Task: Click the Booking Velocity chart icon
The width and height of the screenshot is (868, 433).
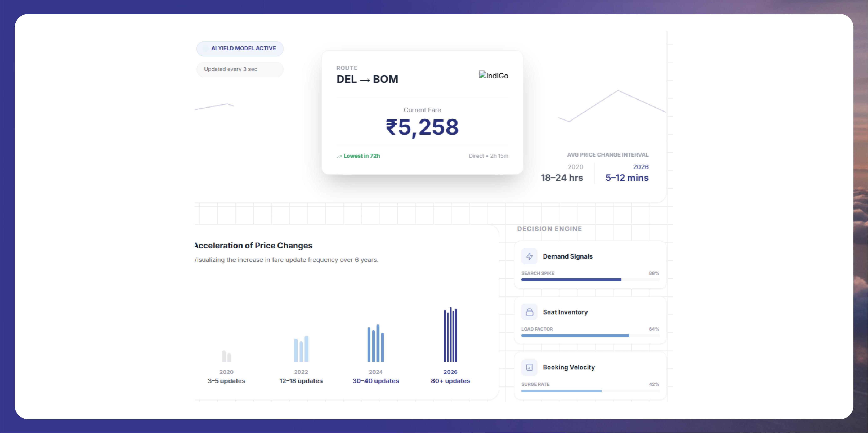Action: point(529,367)
